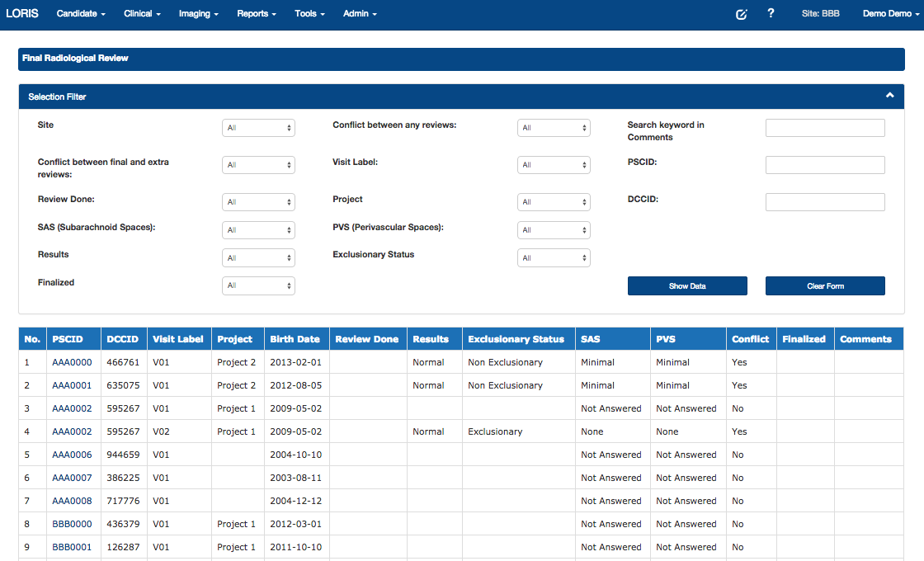This screenshot has height=561, width=924.
Task: Click the Show Data button
Action: coord(687,286)
